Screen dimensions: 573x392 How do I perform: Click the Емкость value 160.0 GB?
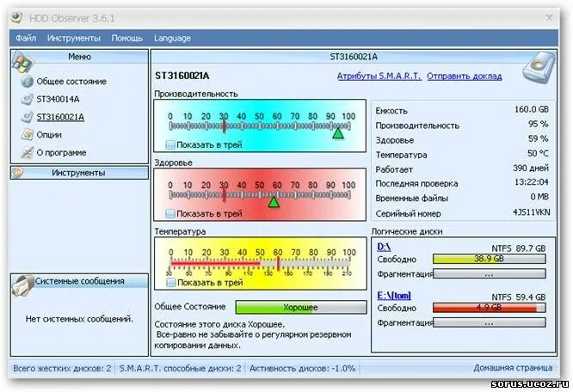pyautogui.click(x=532, y=109)
